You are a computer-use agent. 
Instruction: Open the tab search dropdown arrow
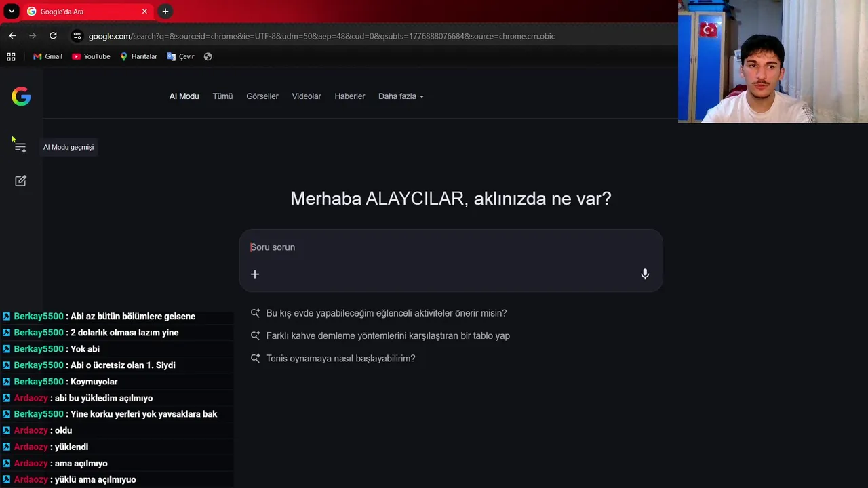12,12
